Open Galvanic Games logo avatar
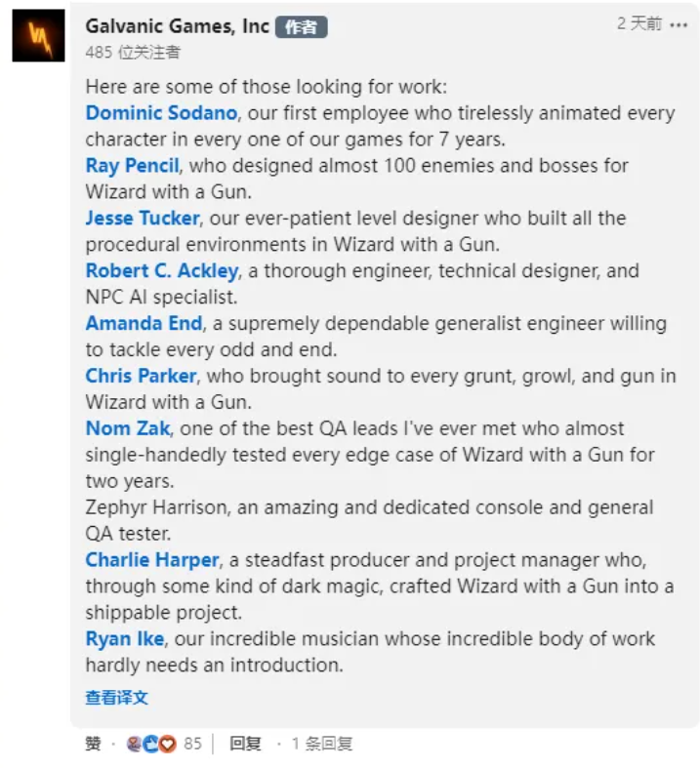 coord(38,35)
